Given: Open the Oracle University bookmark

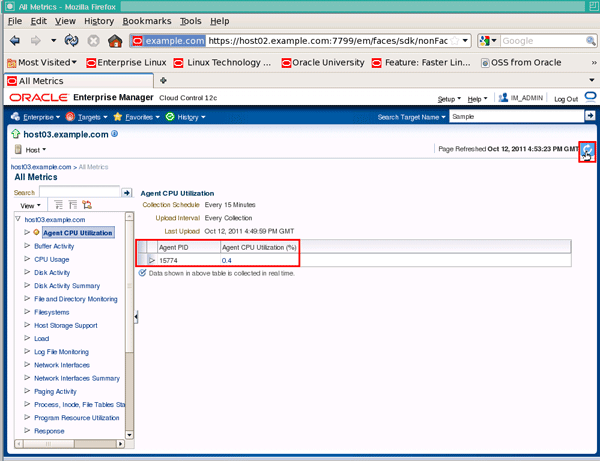Looking at the screenshot, I should coord(323,62).
